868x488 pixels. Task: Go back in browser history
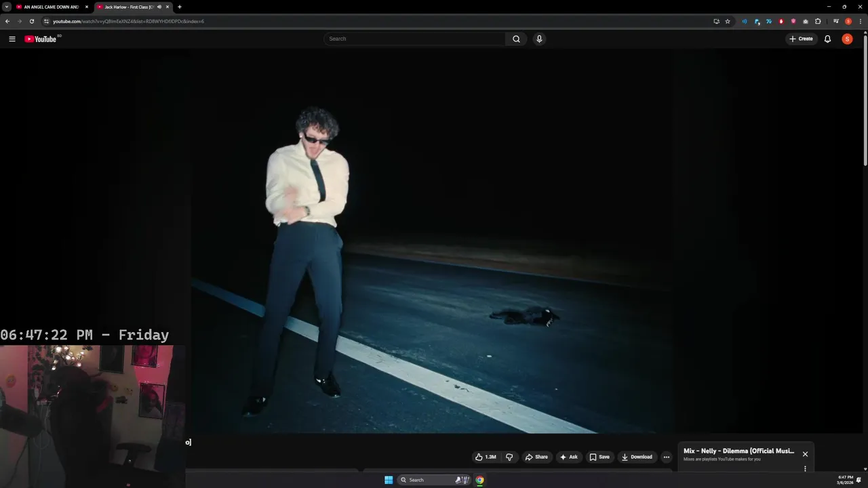click(7, 21)
